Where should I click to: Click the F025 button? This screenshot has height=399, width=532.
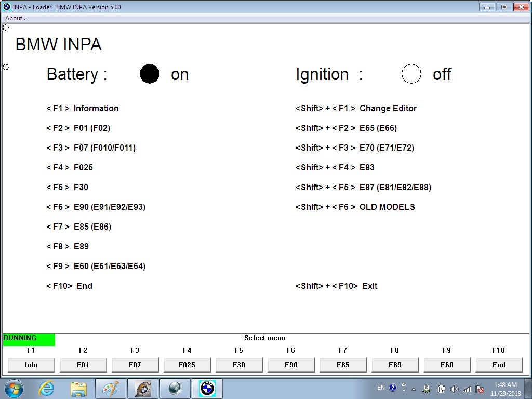click(x=187, y=365)
